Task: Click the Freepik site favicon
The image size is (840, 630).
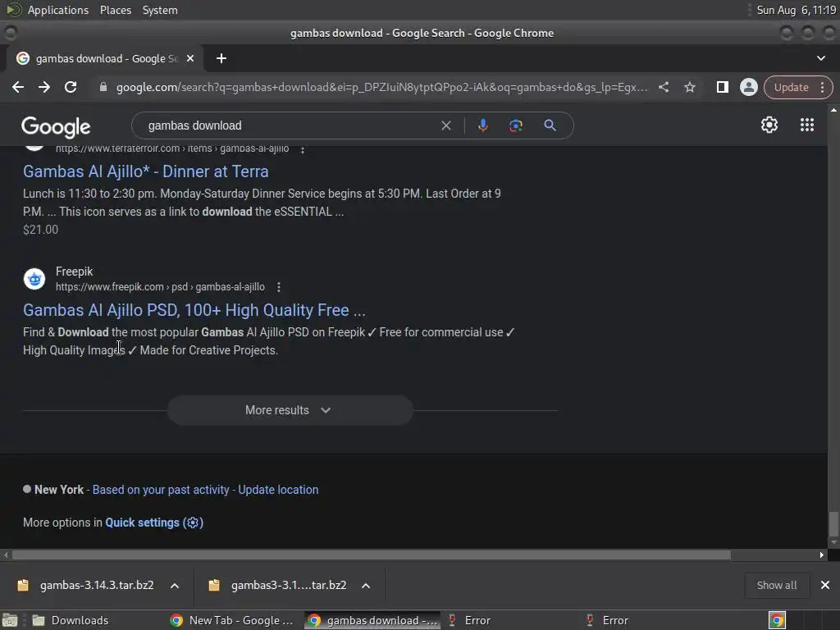Action: click(34, 279)
